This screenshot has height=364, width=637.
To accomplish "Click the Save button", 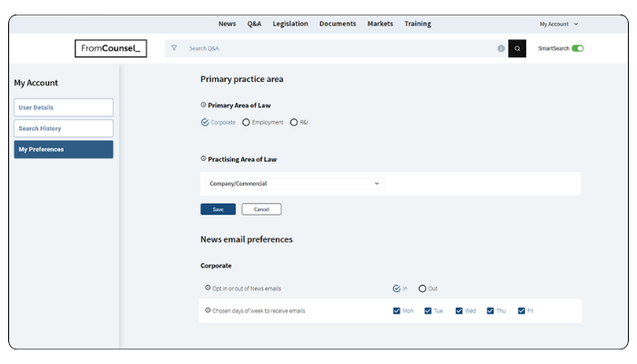I will (x=217, y=209).
